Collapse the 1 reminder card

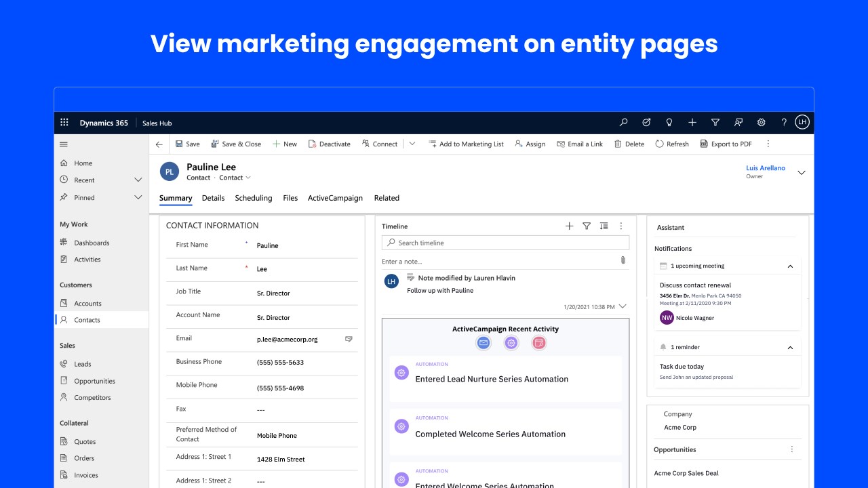pyautogui.click(x=790, y=347)
